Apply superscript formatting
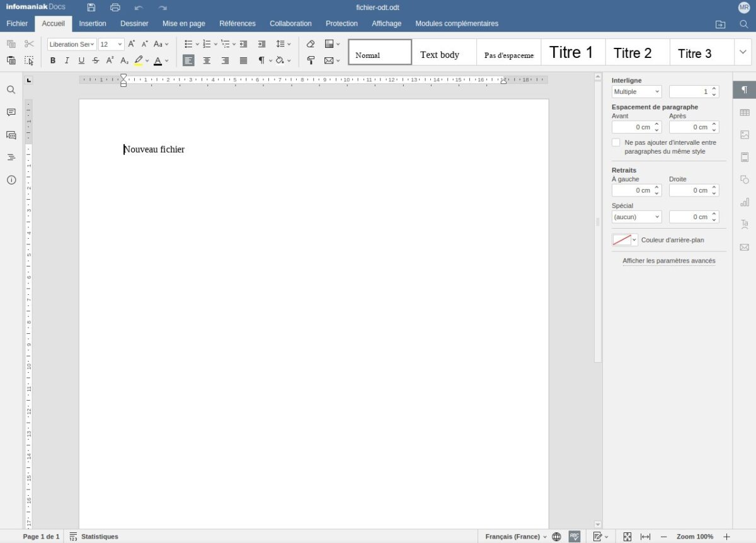756x543 pixels. click(110, 60)
